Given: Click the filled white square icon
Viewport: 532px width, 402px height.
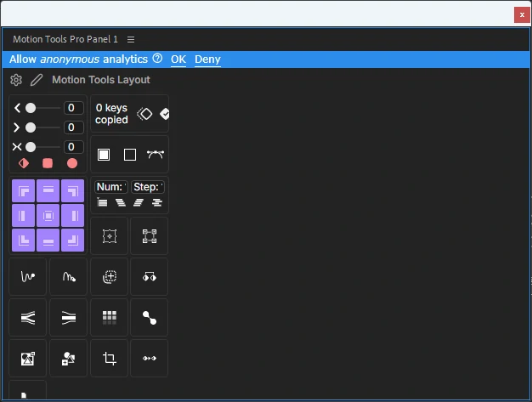Looking at the screenshot, I should 104,155.
